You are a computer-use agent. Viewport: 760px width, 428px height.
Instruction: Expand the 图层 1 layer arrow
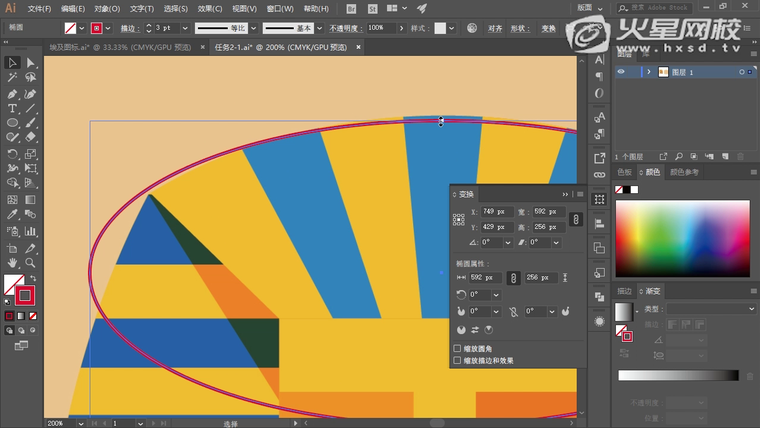pyautogui.click(x=648, y=72)
